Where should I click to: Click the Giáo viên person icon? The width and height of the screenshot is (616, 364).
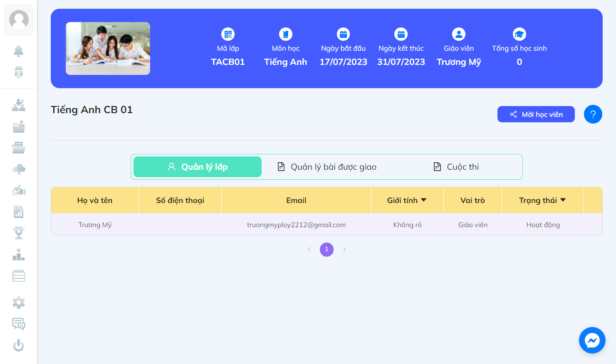(459, 34)
